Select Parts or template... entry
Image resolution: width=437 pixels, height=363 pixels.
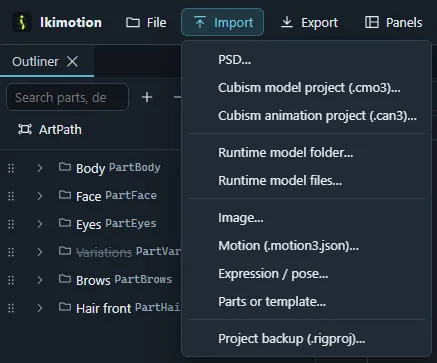click(306, 302)
